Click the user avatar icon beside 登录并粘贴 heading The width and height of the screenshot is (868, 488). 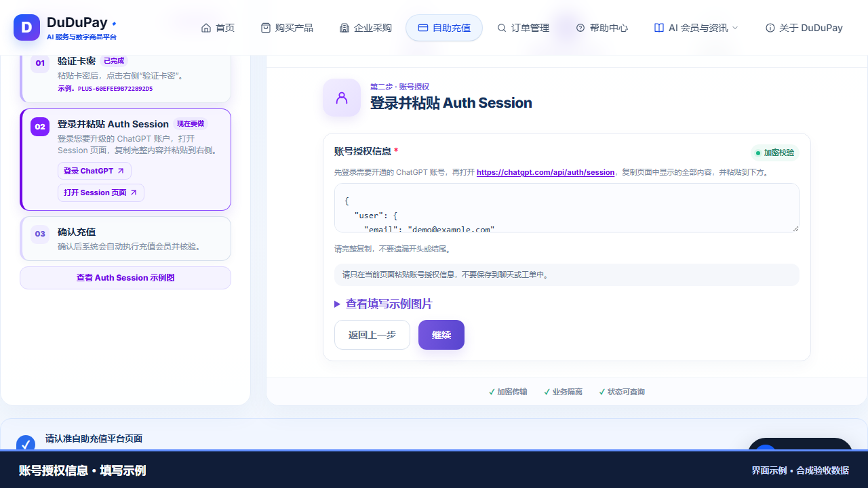tap(342, 98)
